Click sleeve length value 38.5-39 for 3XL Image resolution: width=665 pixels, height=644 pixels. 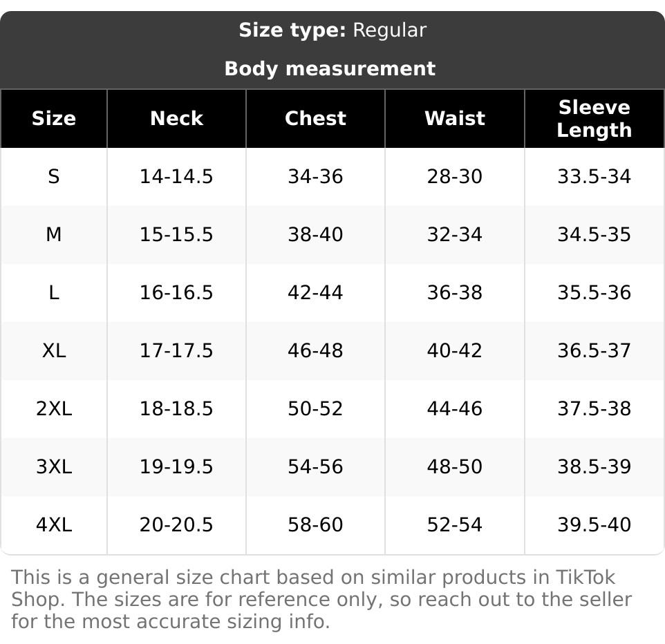tap(594, 467)
